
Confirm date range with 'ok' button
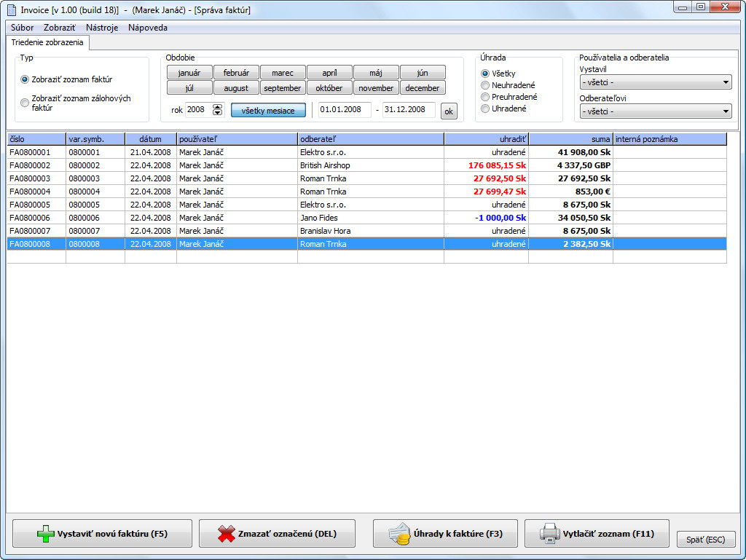tap(449, 111)
